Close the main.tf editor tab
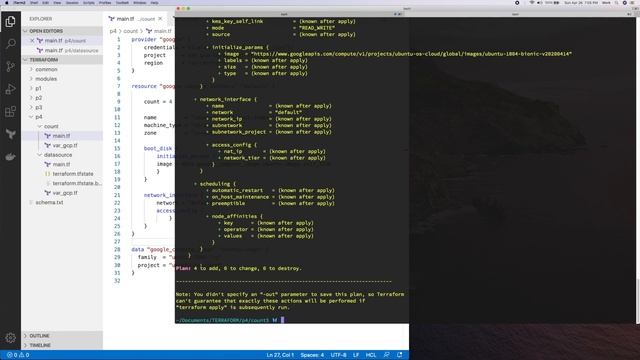Screen dimensions: 640x360 point(160,19)
